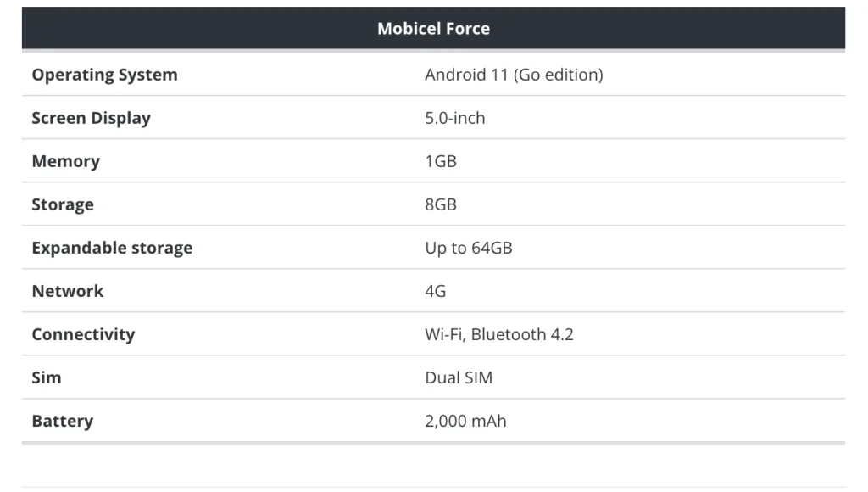Click the 1GB memory value
The height and width of the screenshot is (492, 868).
pos(441,161)
